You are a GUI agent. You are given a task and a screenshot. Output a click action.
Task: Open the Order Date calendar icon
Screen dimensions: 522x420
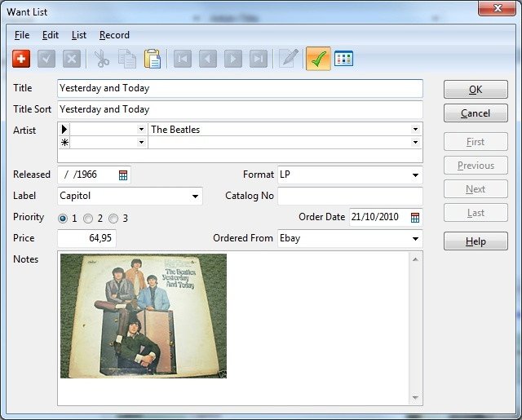(415, 218)
